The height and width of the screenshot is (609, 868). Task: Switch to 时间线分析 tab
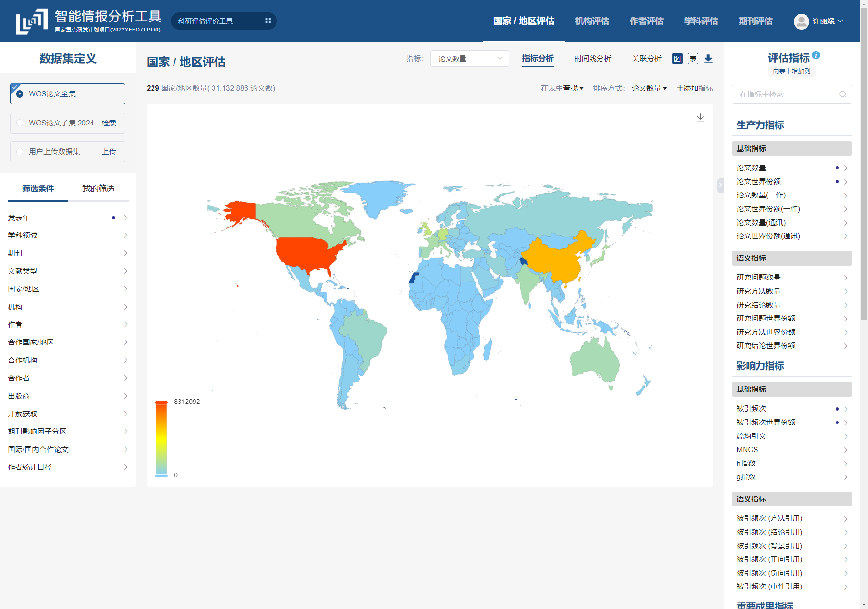click(592, 59)
